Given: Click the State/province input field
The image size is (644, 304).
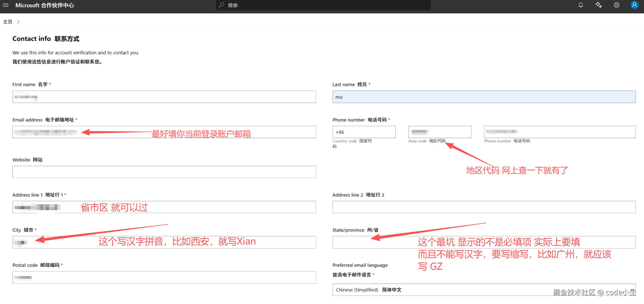Looking at the screenshot, I should tap(484, 242).
